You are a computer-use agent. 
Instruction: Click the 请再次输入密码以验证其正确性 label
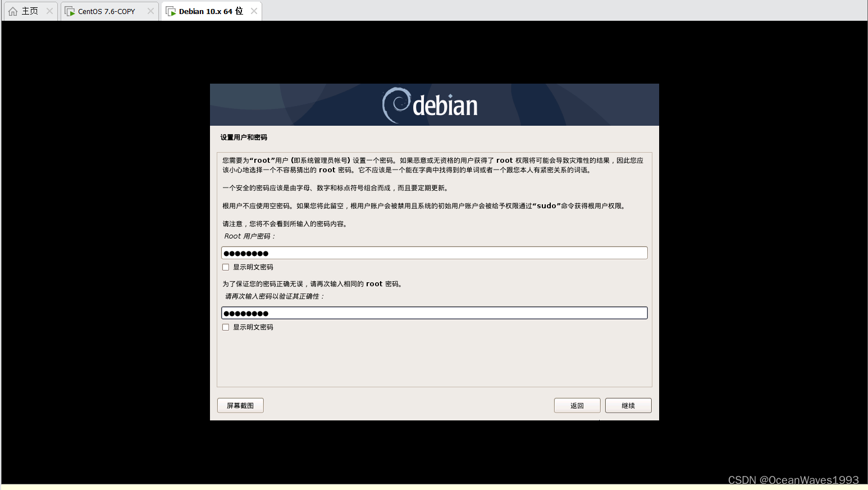tap(275, 296)
